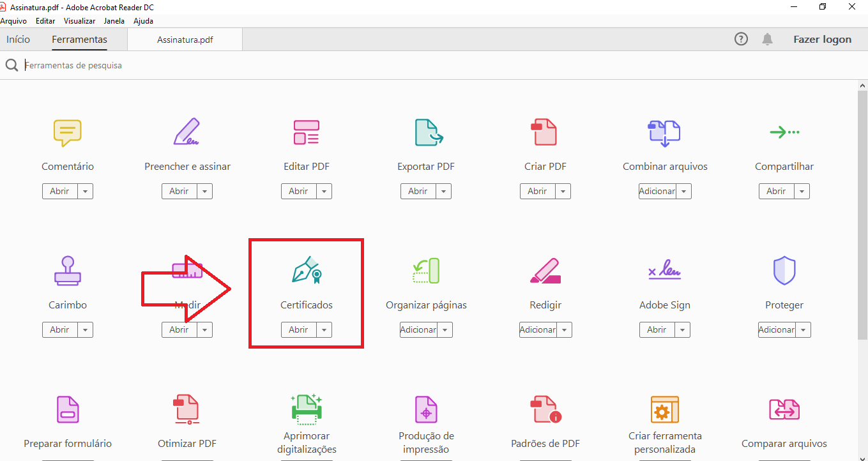Expand the Combinar arquivos Adicionar dropdown arrow
The image size is (868, 461).
point(684,191)
